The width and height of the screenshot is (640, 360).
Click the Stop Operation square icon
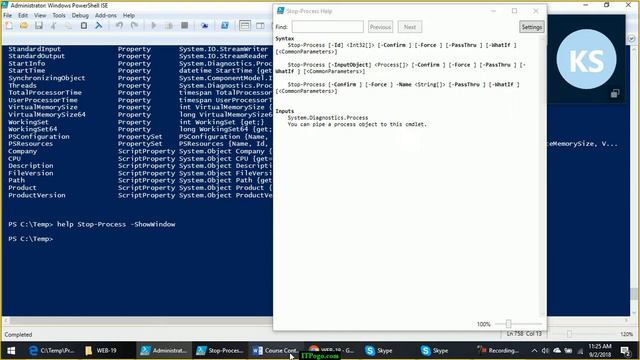[184, 26]
